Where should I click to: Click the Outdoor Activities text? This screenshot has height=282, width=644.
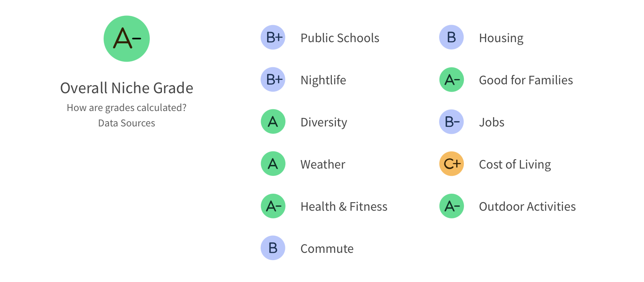point(527,207)
